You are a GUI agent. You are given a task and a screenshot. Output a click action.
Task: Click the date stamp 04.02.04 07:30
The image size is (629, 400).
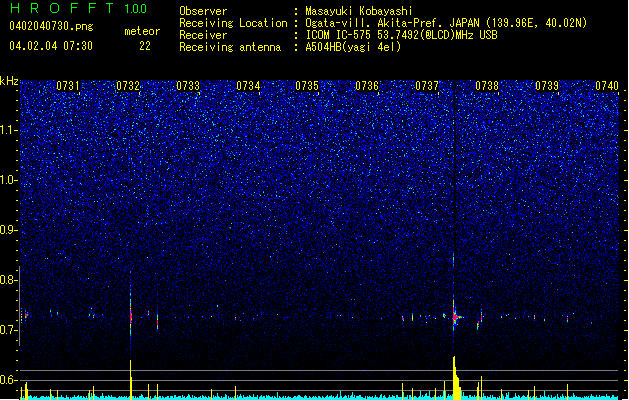pos(51,46)
